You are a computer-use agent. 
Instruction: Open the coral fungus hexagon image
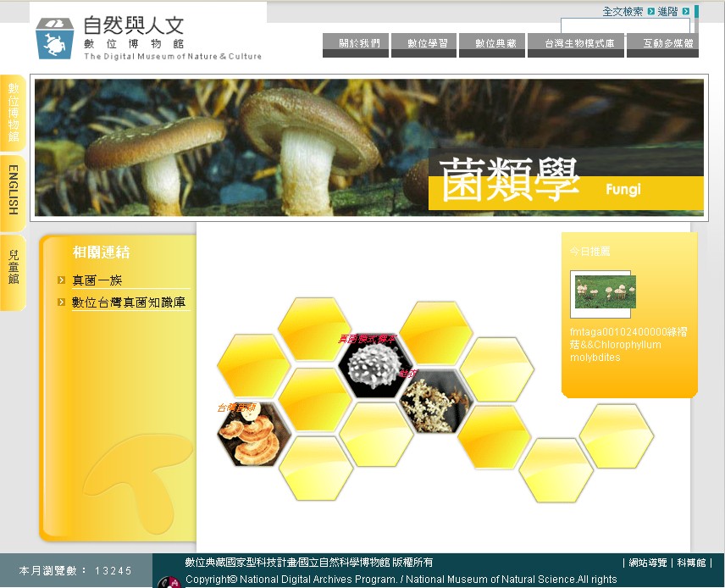coord(434,401)
